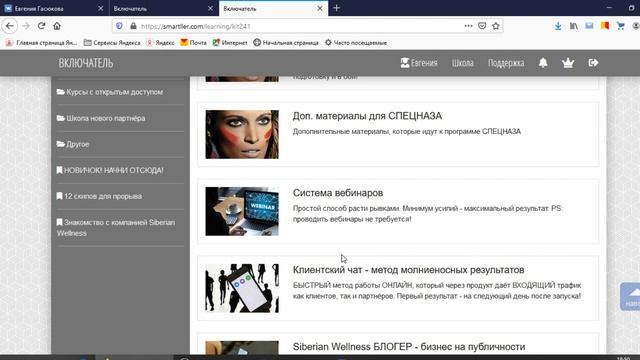Screen dimensions: 640x360
Task: Open notifications bell in site header
Action: click(543, 62)
